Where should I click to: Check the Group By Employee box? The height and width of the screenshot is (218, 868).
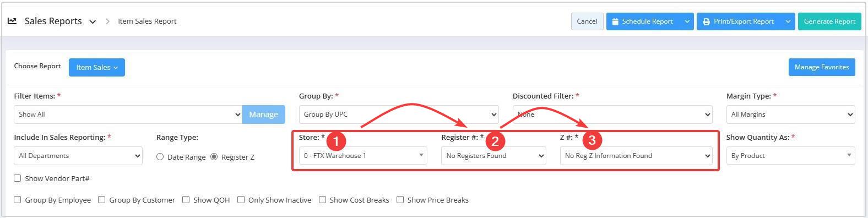18,200
